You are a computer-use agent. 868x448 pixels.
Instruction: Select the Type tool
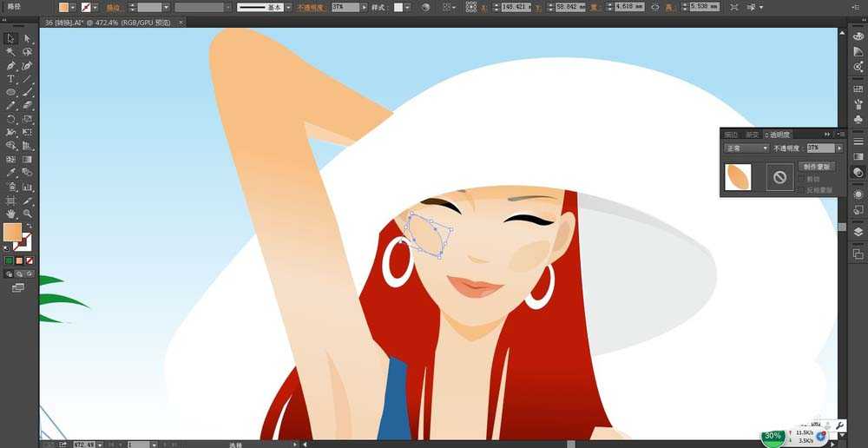pos(10,79)
